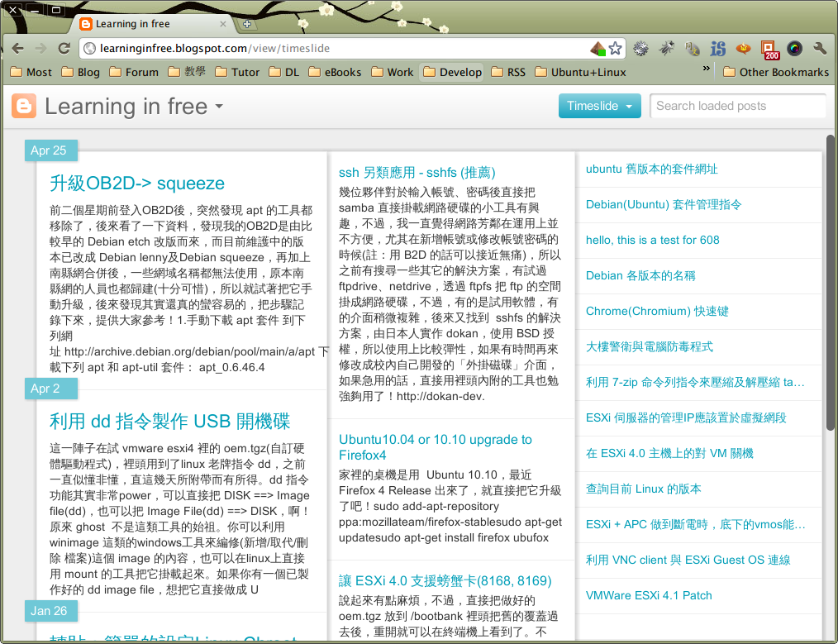Open the 'DL' bookmarks folder
The width and height of the screenshot is (838, 644).
click(x=284, y=72)
